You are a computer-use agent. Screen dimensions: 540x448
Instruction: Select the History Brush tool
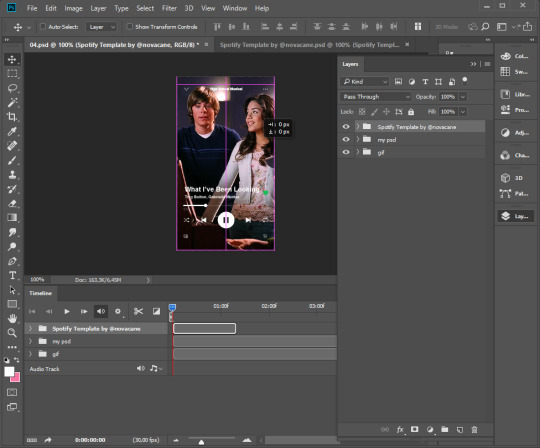click(x=12, y=189)
